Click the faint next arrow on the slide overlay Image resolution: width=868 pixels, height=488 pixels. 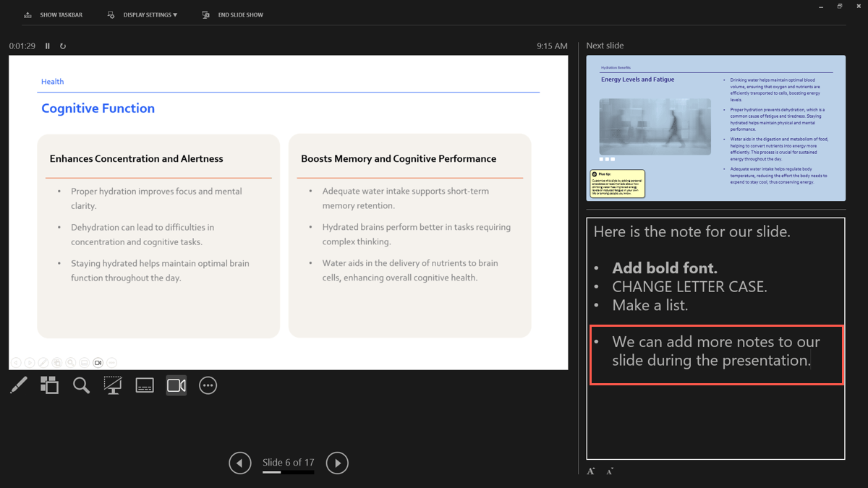click(x=30, y=362)
